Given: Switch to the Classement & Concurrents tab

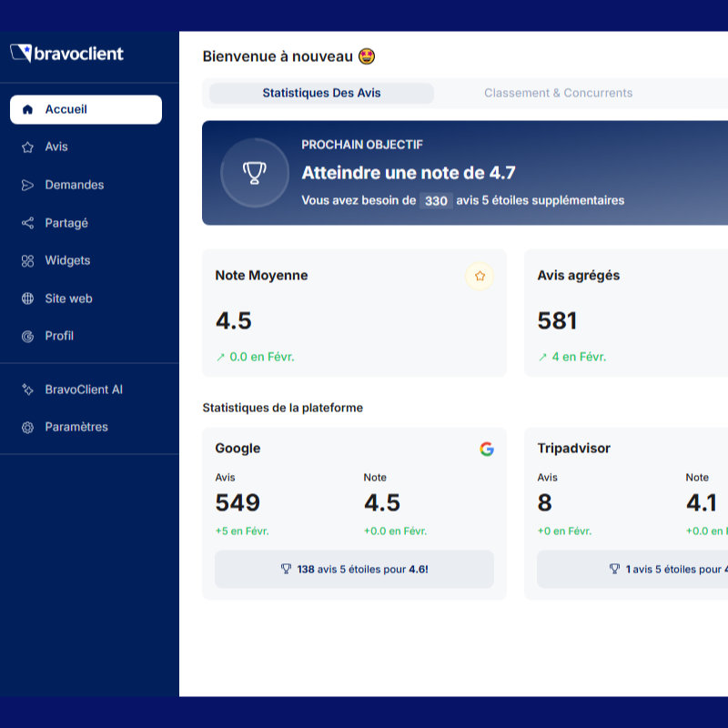Looking at the screenshot, I should pos(559,93).
